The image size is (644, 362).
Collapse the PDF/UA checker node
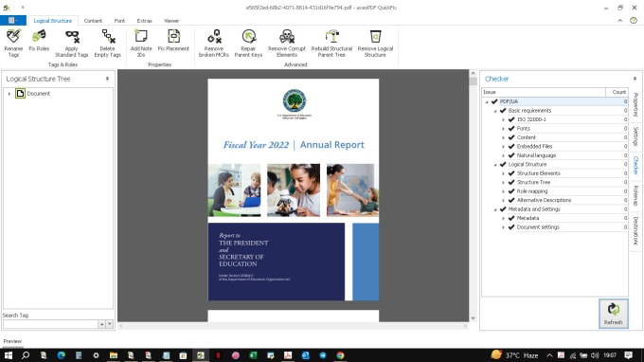(x=487, y=101)
